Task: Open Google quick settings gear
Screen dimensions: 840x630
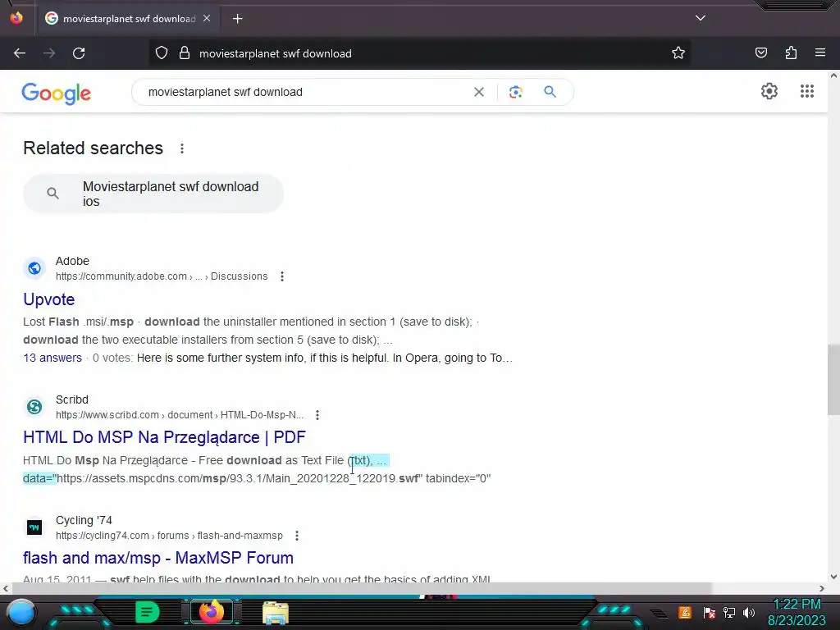Action: pyautogui.click(x=769, y=91)
